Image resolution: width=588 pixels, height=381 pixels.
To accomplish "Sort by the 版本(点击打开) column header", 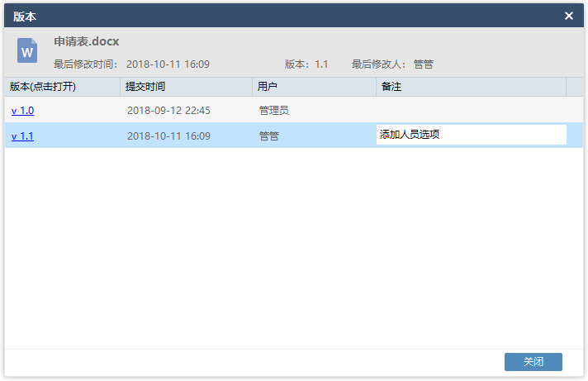I will point(62,87).
